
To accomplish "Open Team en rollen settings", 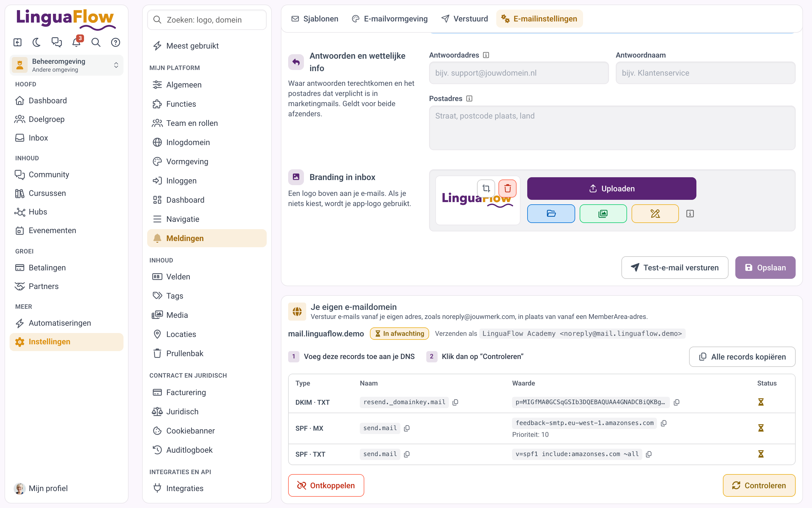I will 207,123.
